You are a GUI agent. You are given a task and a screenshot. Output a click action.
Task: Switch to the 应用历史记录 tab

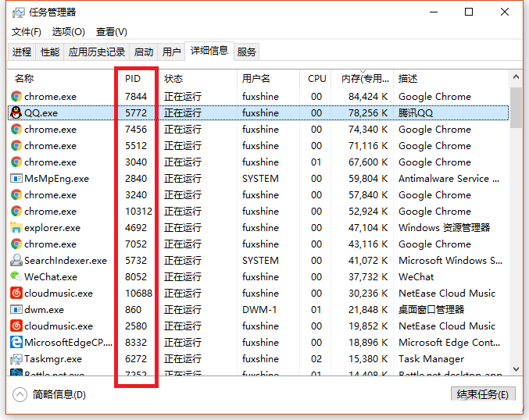[x=97, y=52]
